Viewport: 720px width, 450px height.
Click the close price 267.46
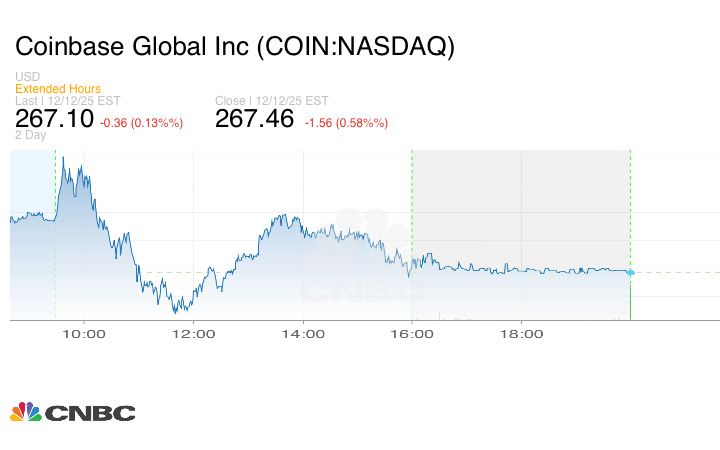coord(255,119)
